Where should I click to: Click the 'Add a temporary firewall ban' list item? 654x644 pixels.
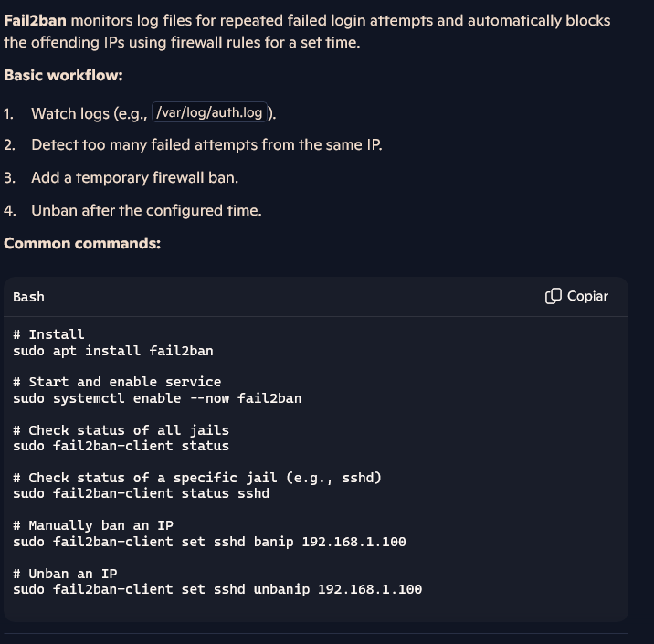pos(134,178)
